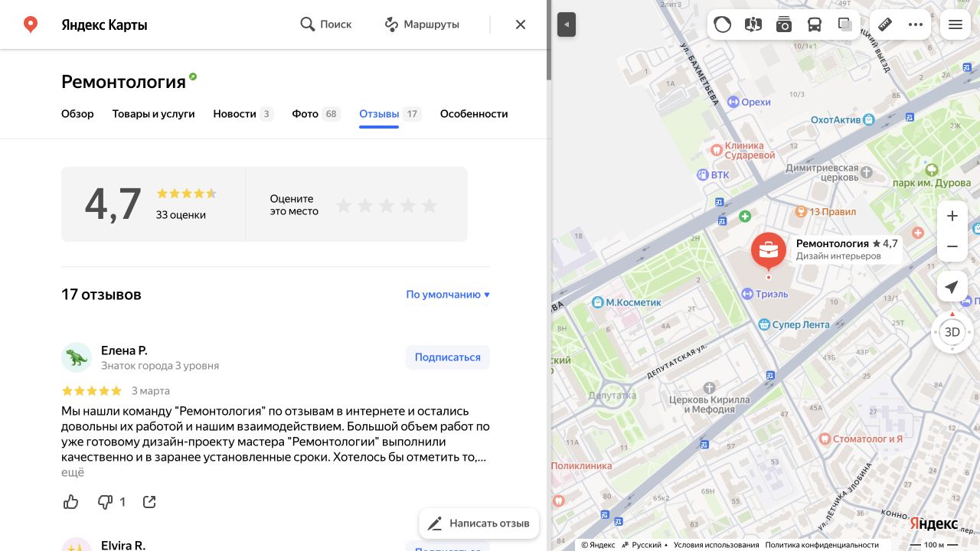The height and width of the screenshot is (551, 980).
Task: Open Елена Р. reviewer profile name
Action: pyautogui.click(x=124, y=350)
